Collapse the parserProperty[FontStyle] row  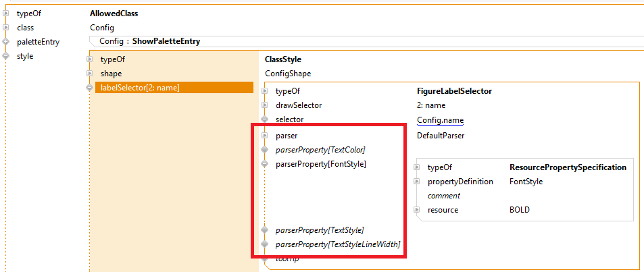[x=265, y=164]
